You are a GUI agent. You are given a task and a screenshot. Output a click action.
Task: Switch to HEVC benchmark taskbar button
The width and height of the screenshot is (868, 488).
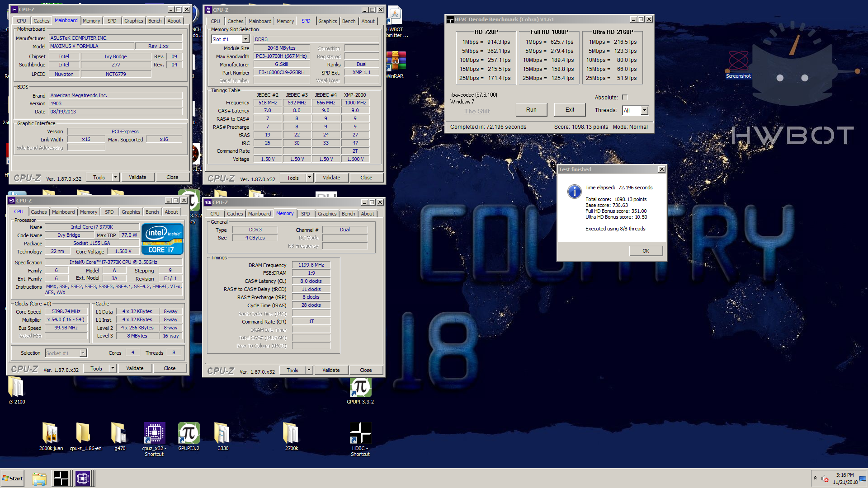click(61, 479)
